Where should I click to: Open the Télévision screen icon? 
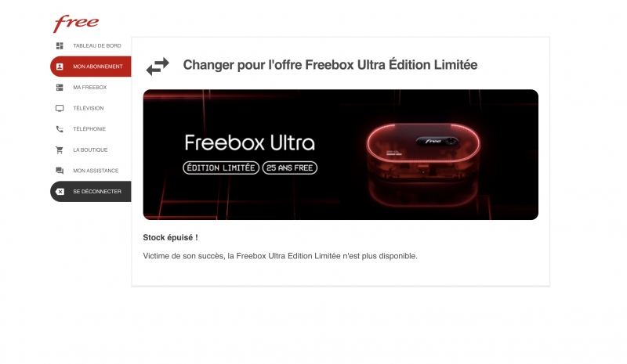[x=60, y=108]
